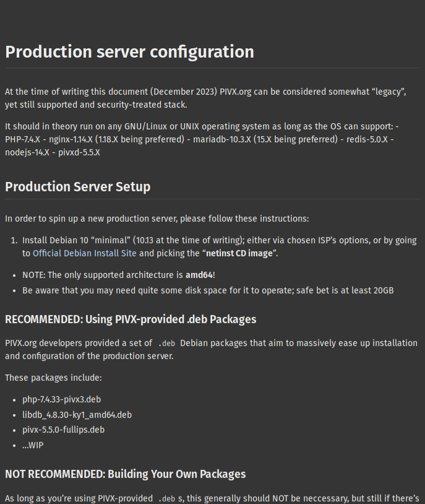Click the '.deb' inline code in PIVX.org developers paragraph

[x=167, y=343]
